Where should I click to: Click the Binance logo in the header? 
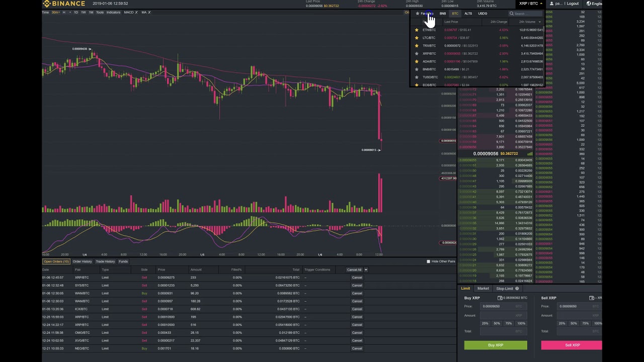[63, 4]
